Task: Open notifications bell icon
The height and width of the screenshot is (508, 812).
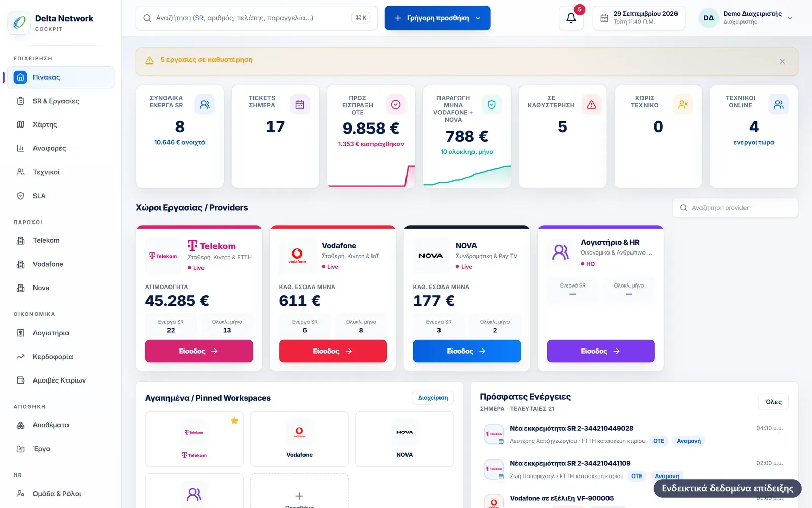Action: 571,18
